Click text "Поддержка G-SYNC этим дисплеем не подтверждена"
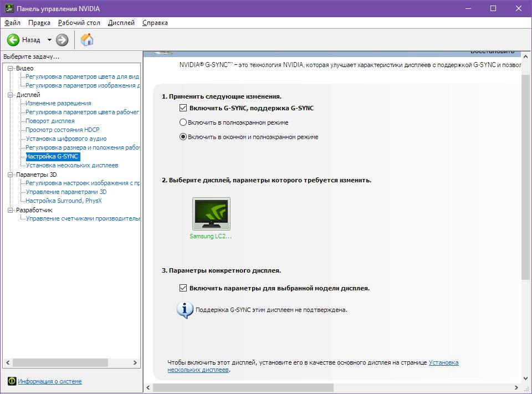Image resolution: width=532 pixels, height=394 pixels. pyautogui.click(x=272, y=310)
